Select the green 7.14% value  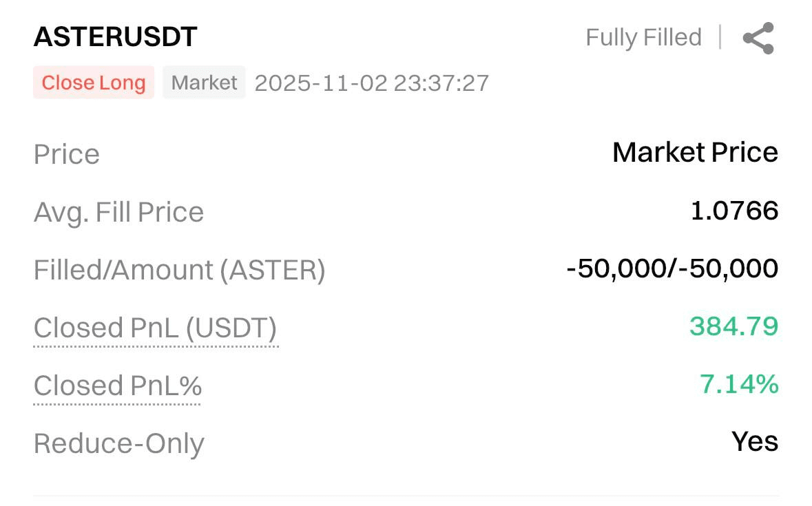click(739, 384)
